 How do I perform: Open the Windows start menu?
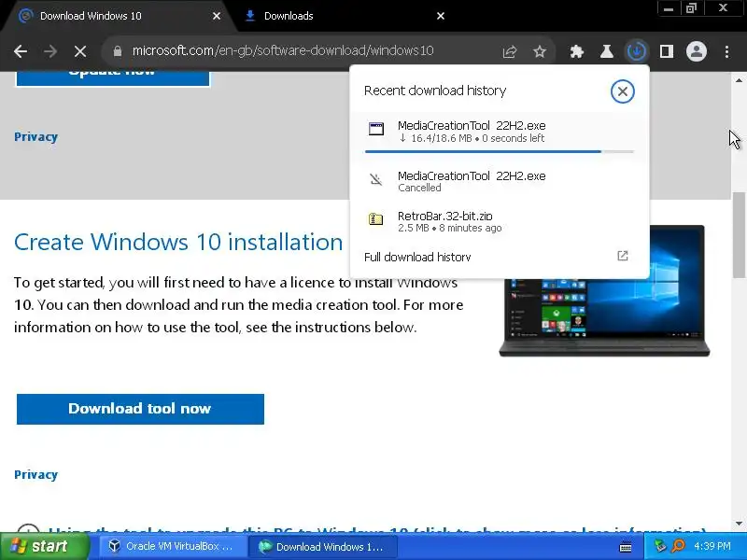tap(44, 546)
